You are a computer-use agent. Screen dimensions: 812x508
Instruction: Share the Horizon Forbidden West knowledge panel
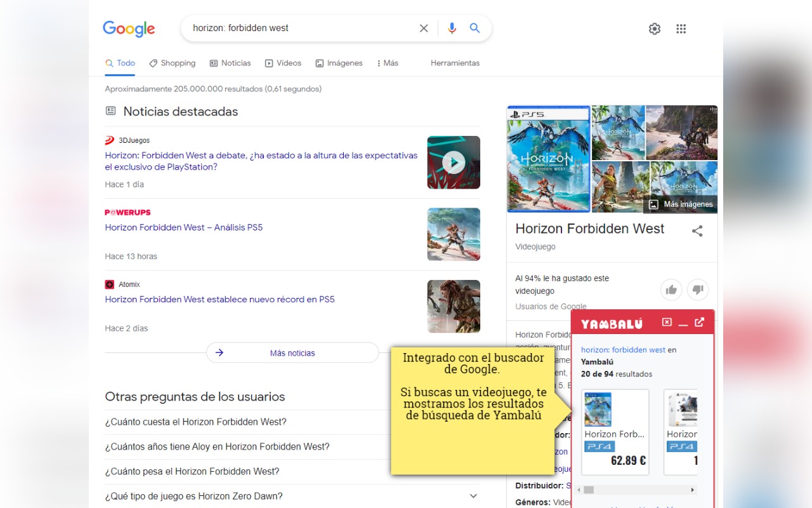tap(697, 231)
